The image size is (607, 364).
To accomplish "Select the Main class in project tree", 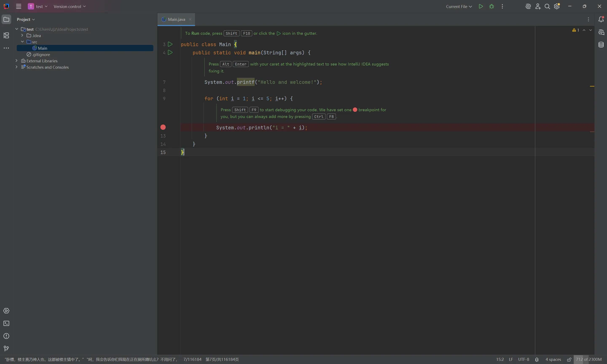I will click(85, 48).
